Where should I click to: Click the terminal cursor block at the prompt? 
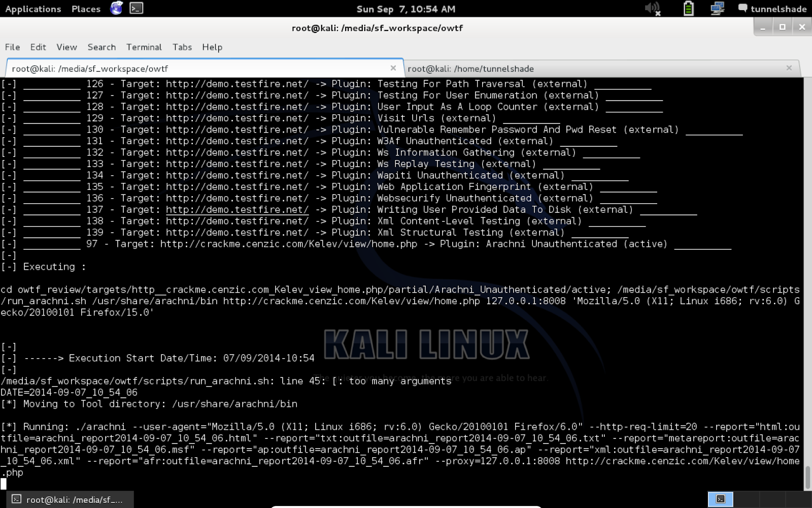point(4,484)
